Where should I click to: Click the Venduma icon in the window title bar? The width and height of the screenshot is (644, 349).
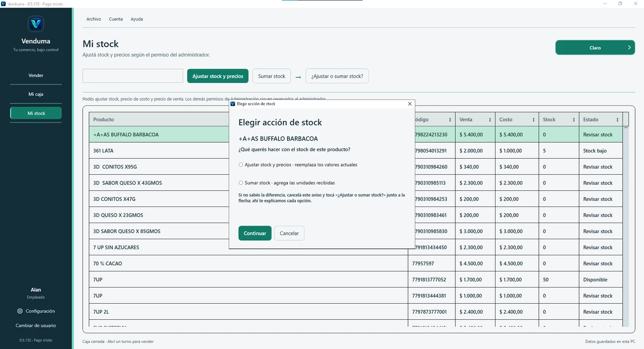coord(4,4)
